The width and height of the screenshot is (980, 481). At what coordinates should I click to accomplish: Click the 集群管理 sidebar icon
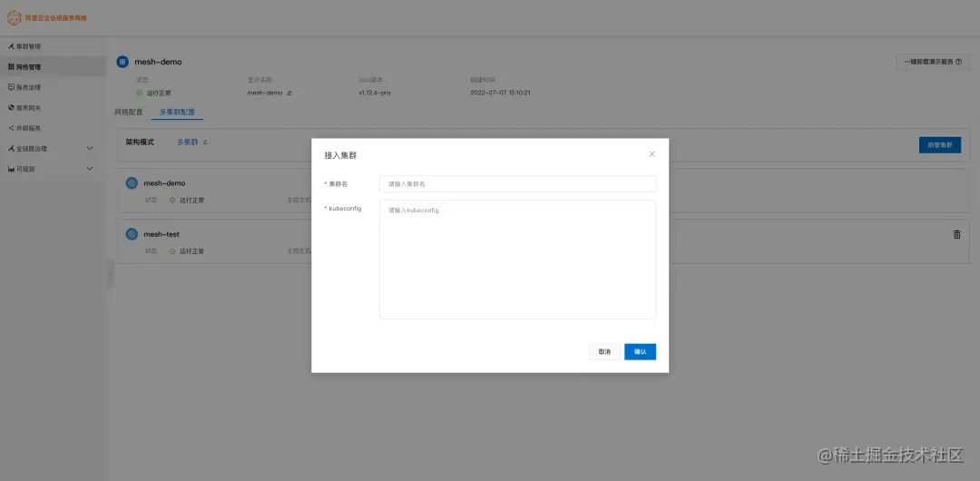tap(11, 47)
